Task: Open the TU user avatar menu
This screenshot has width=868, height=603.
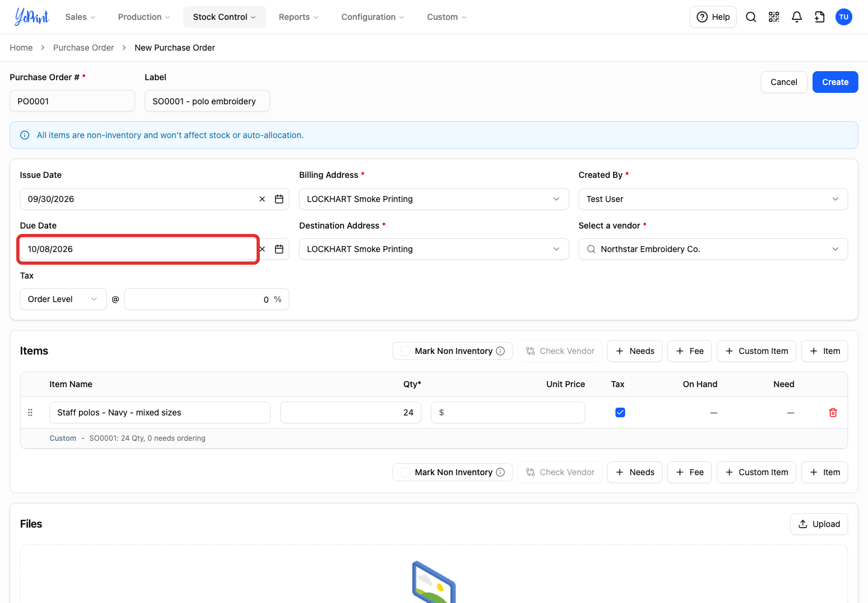Action: (x=844, y=17)
